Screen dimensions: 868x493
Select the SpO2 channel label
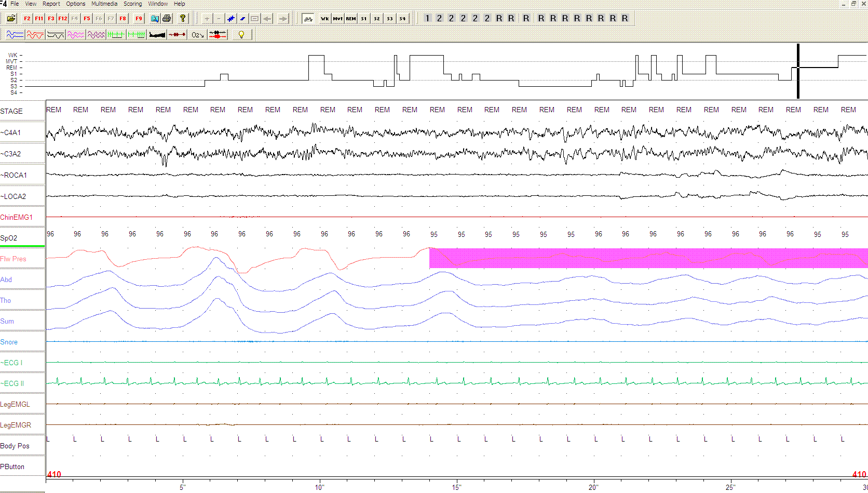pyautogui.click(x=22, y=238)
